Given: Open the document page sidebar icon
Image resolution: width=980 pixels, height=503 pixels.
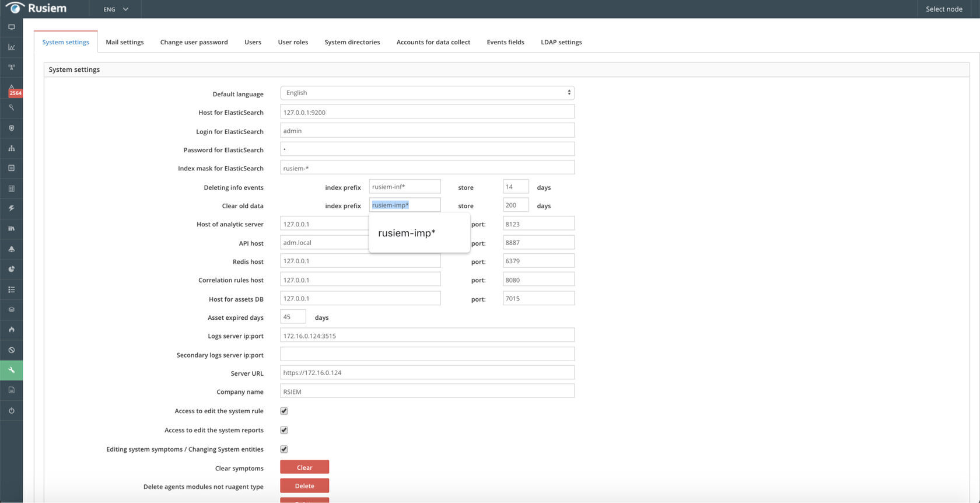Looking at the screenshot, I should click(11, 390).
